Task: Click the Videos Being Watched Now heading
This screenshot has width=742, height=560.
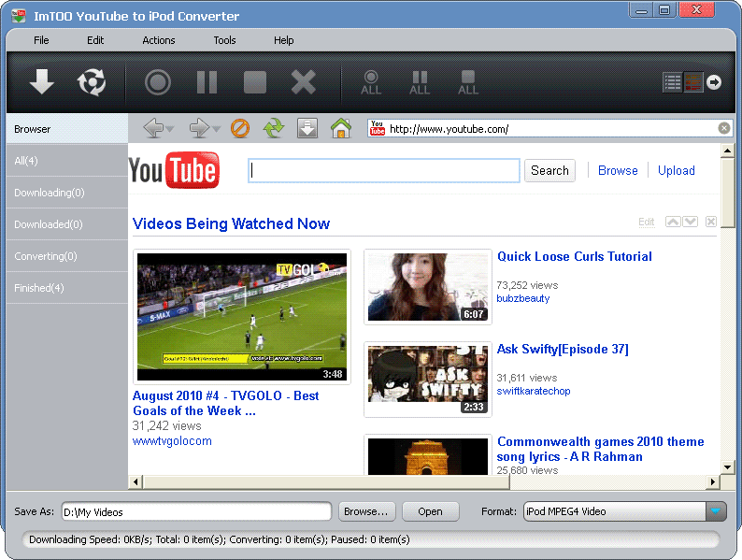Action: [231, 223]
